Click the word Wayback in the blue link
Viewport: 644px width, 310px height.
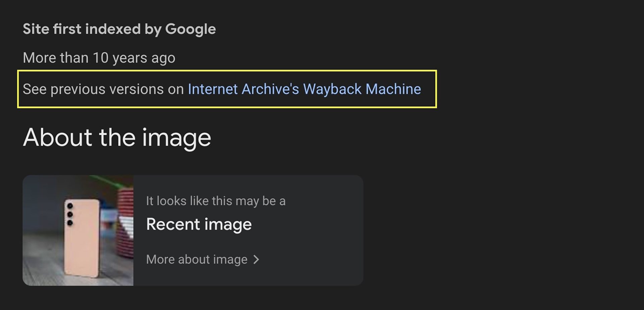click(332, 89)
